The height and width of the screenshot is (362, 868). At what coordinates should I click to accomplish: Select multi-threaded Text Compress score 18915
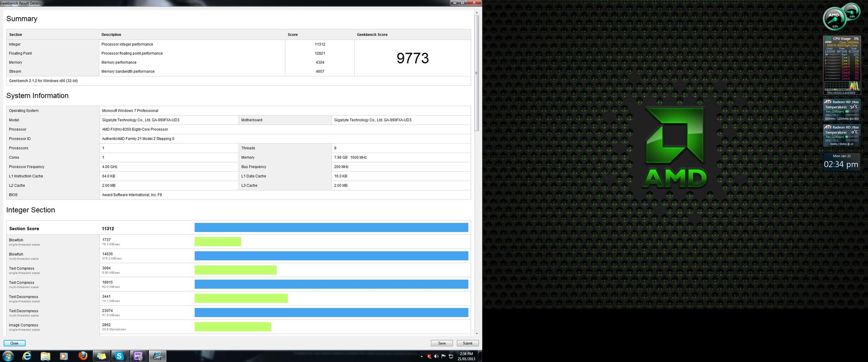(x=107, y=282)
